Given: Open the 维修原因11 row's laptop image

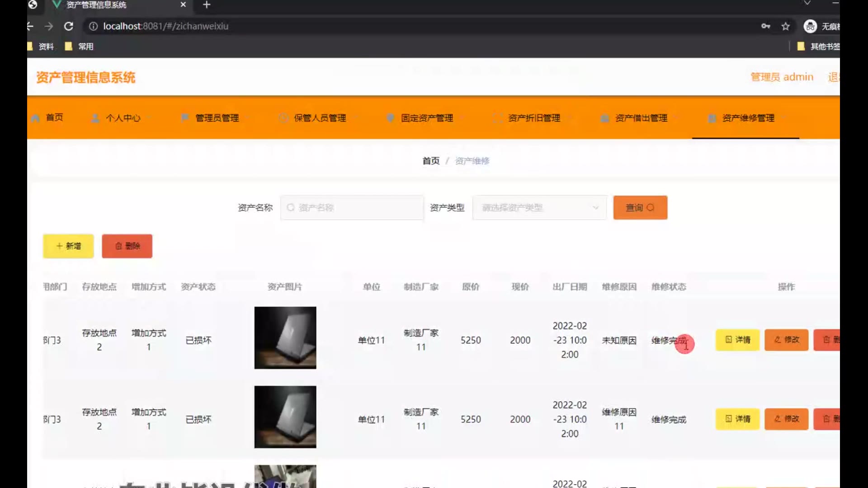Looking at the screenshot, I should coord(285,417).
